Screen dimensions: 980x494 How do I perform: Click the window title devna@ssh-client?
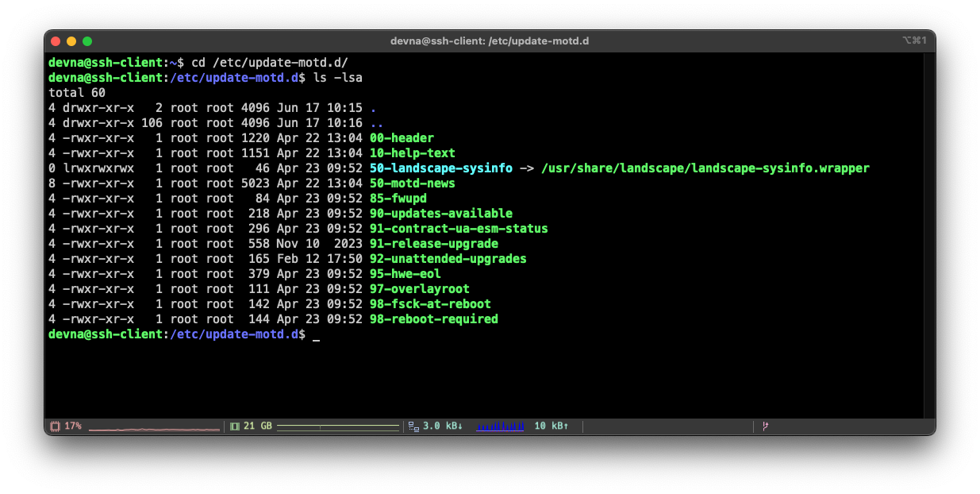tap(490, 41)
